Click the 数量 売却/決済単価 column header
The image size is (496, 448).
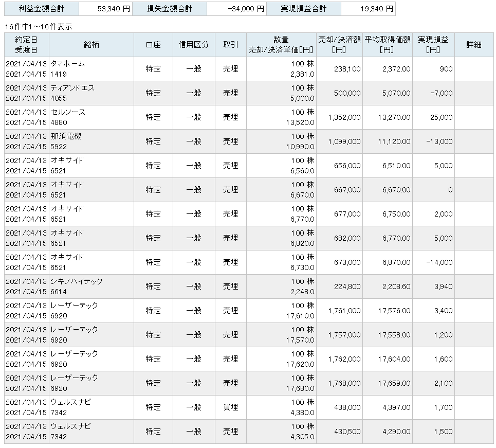point(281,45)
